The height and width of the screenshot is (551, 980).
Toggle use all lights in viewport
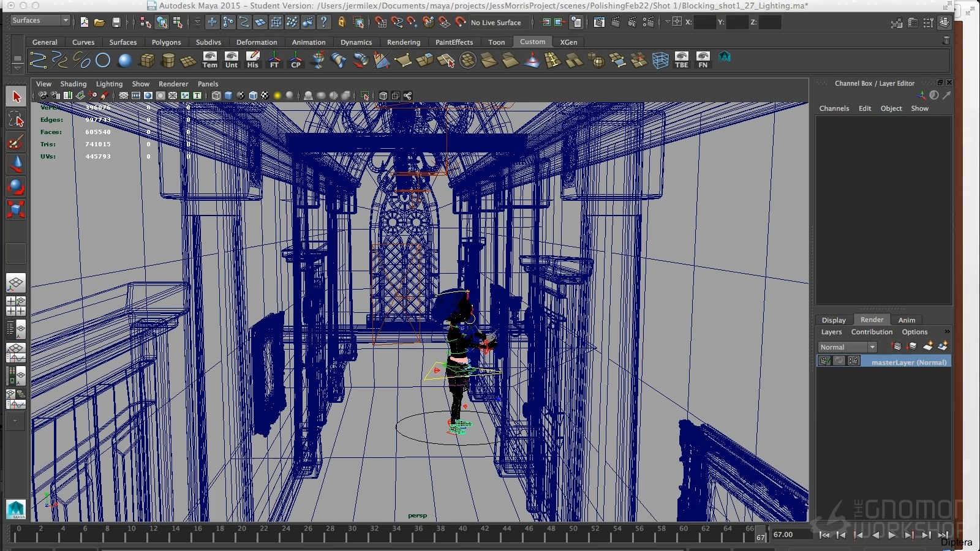(277, 96)
